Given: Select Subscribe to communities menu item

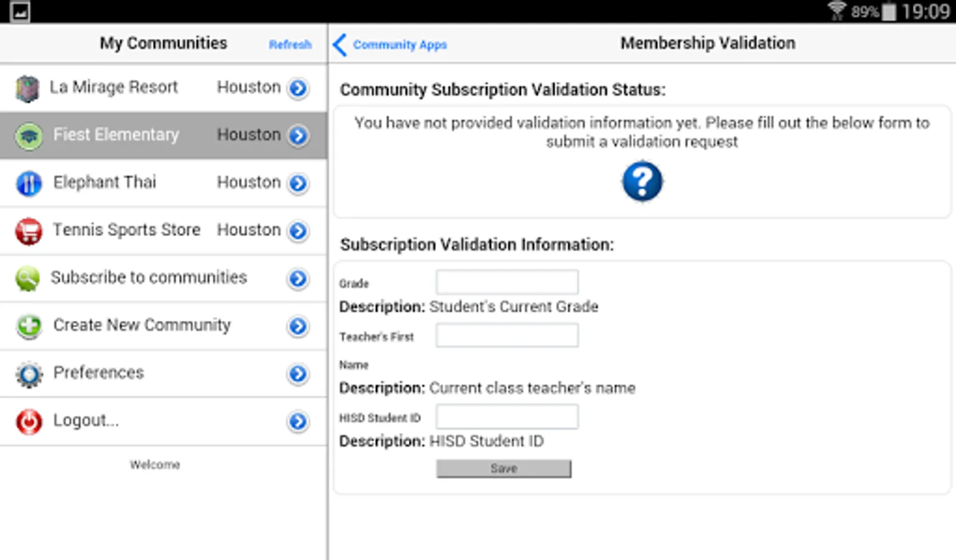Looking at the screenshot, I should [149, 278].
